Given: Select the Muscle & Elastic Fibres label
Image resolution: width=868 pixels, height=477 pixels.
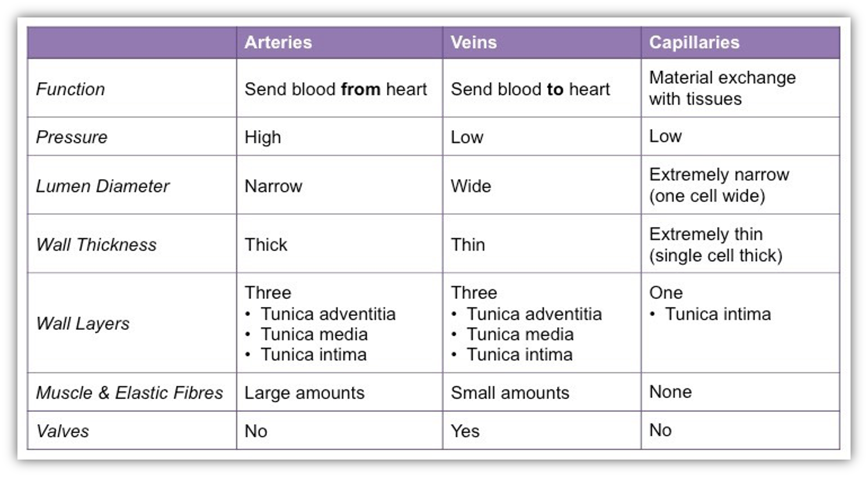Looking at the screenshot, I should pos(129,393).
